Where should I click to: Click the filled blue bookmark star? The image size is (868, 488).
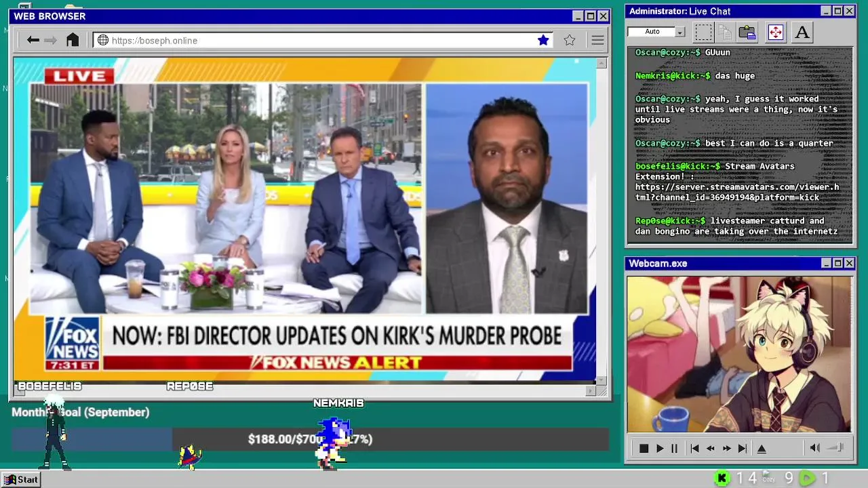pyautogui.click(x=543, y=40)
